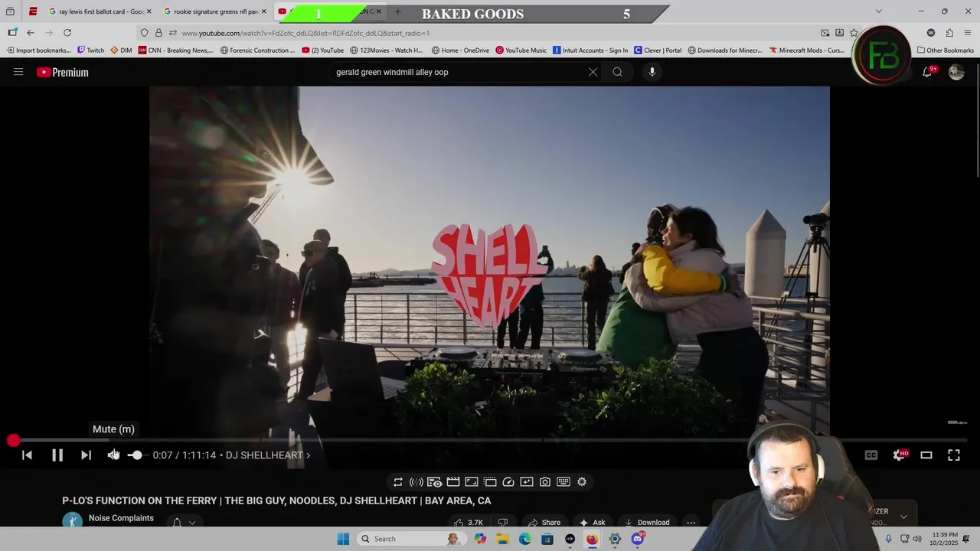Open the YouTube Music bookmark
Image resolution: width=980 pixels, height=551 pixels.
coord(521,51)
